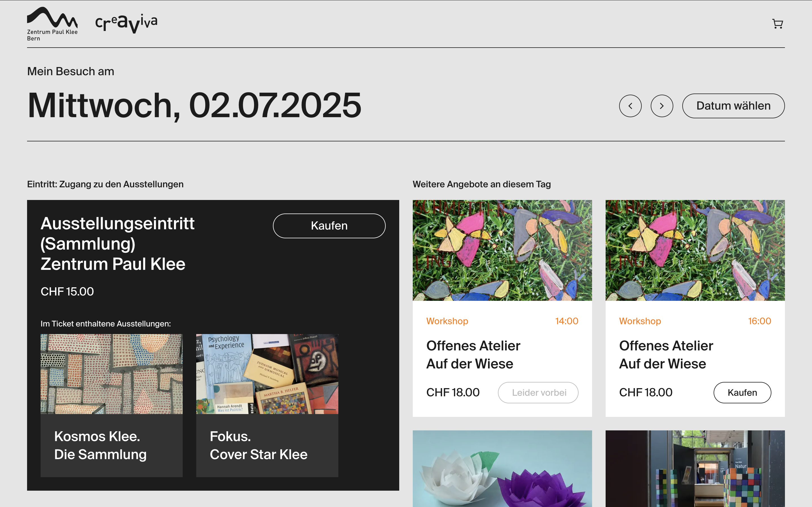Click the 14:00 workshop butterfly image
Viewport: 812px width, 507px height.
point(502,250)
